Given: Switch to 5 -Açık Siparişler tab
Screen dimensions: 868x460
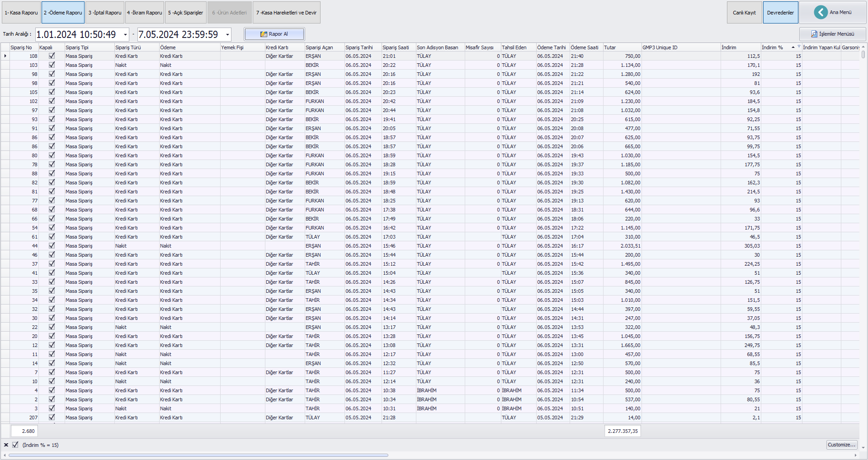Looking at the screenshot, I should [185, 13].
